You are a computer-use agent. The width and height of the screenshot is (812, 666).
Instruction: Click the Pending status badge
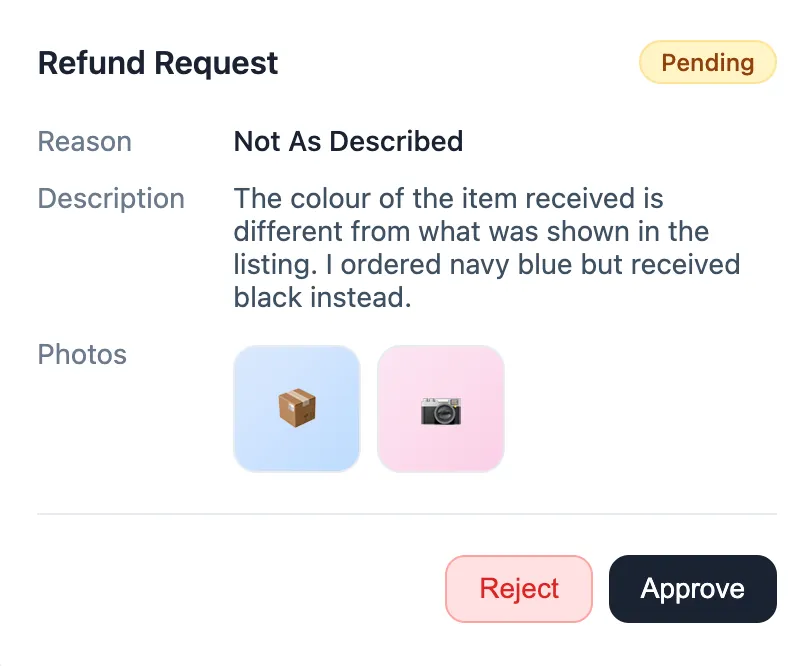tap(707, 62)
